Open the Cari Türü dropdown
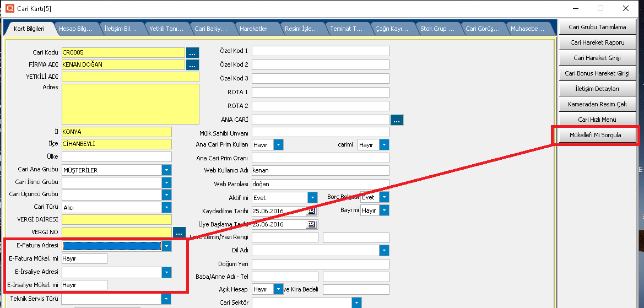This screenshot has height=308, width=644. [x=166, y=207]
